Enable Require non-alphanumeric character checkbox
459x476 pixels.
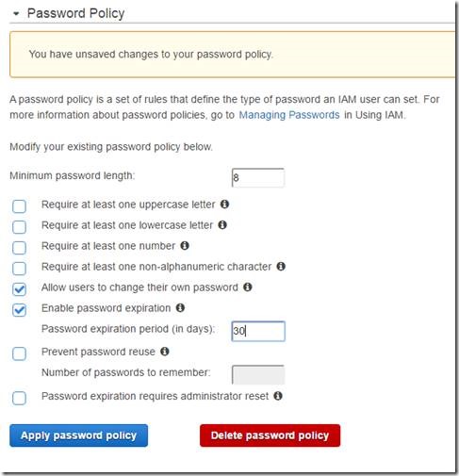(19, 269)
